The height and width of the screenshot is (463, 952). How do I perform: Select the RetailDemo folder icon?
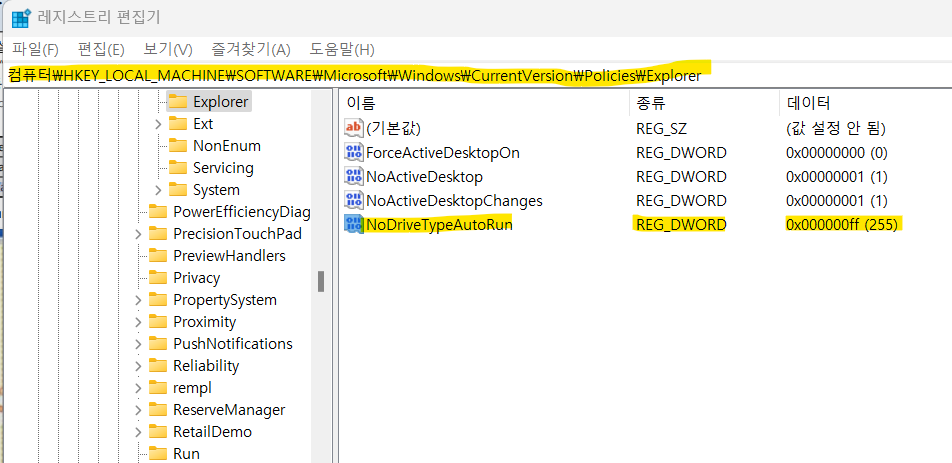[x=157, y=431]
